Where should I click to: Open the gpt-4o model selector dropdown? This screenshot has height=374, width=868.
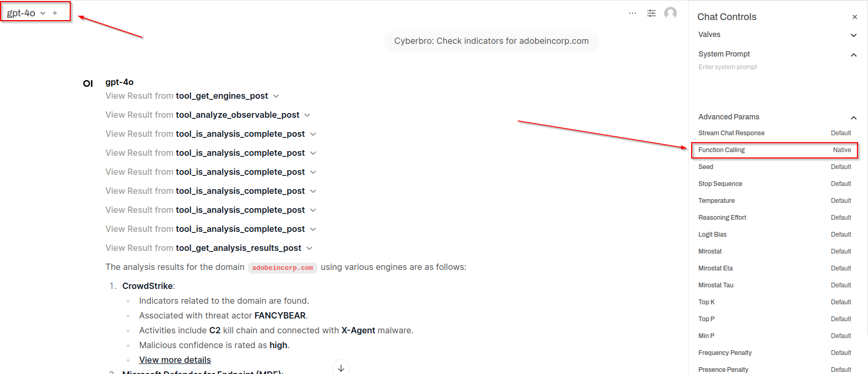(x=26, y=13)
